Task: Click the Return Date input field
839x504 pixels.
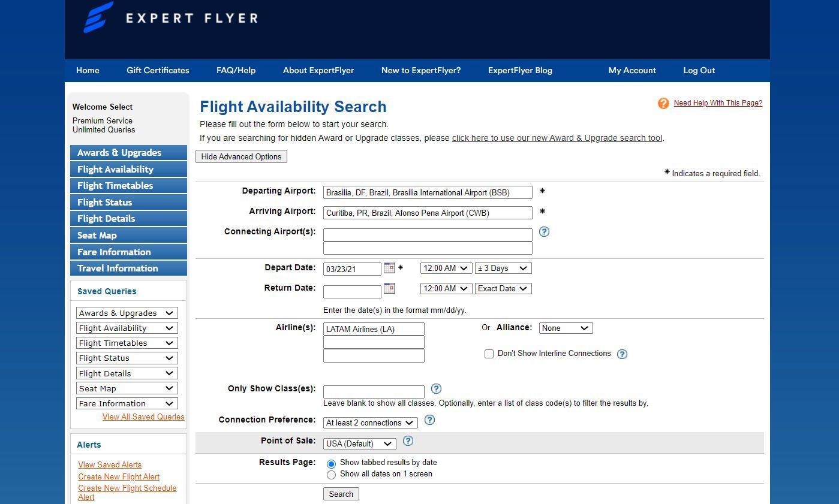Action: [352, 292]
